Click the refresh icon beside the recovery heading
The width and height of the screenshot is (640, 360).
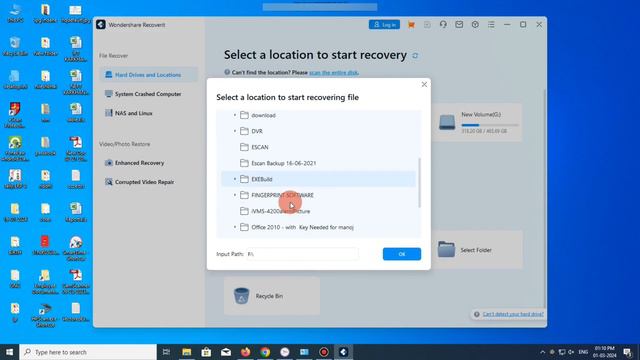click(x=415, y=56)
